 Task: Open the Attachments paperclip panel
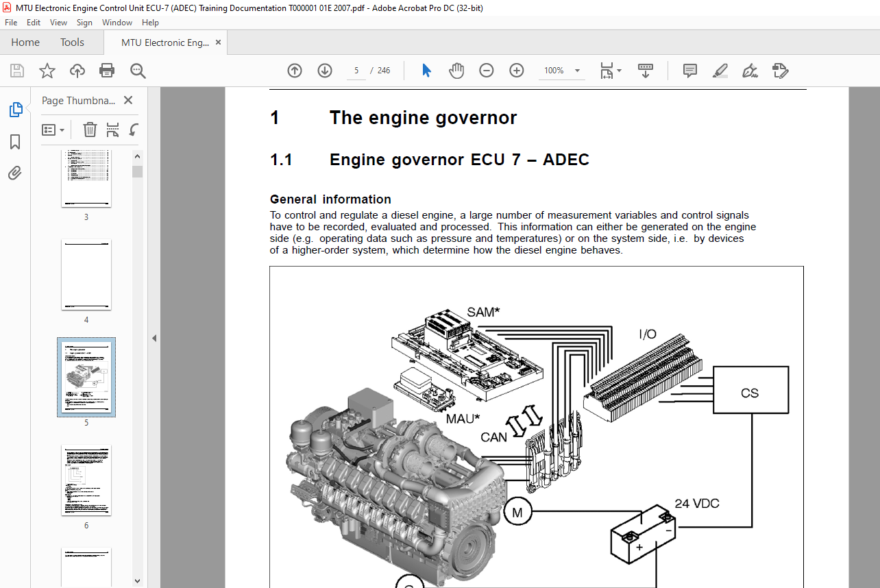(x=15, y=173)
